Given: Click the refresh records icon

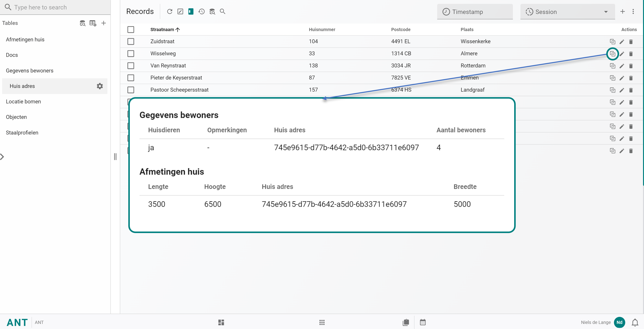Looking at the screenshot, I should point(170,12).
